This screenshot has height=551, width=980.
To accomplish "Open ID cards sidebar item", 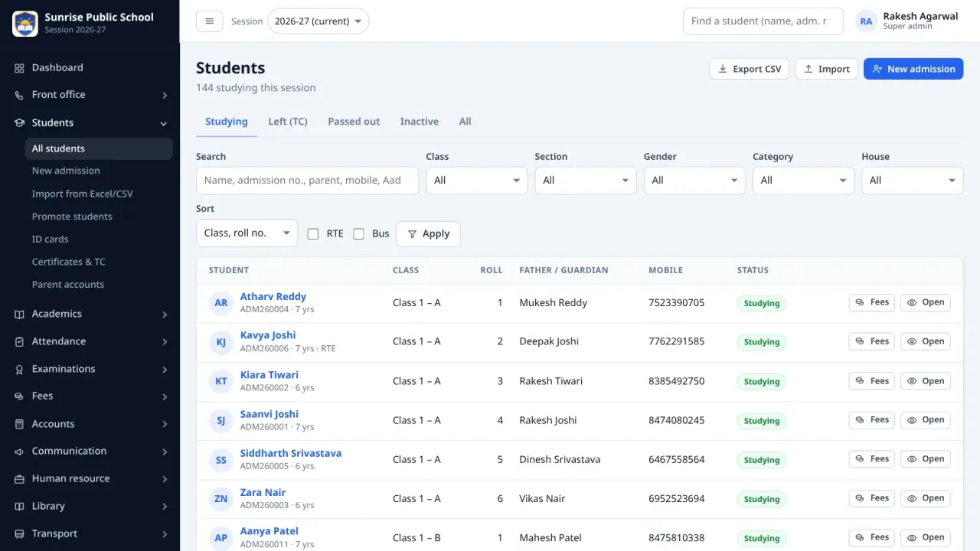I will coord(98,239).
